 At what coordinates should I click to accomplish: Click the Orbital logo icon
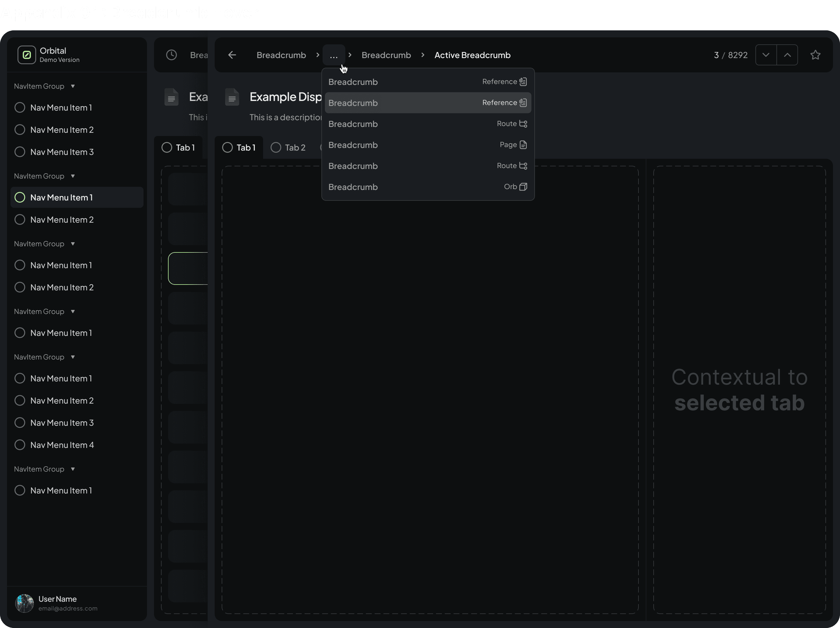27,55
